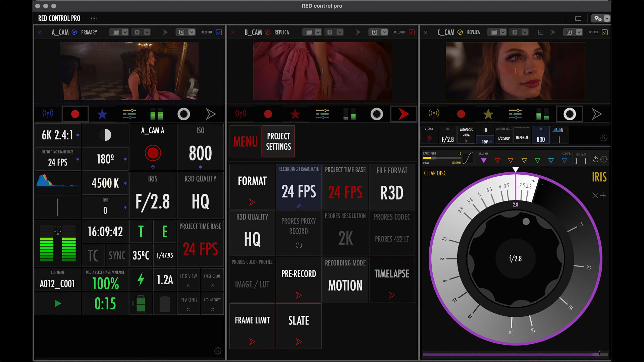This screenshot has width=644, height=362.
Task: Click the X plus icon under IRIS
Action: pos(599,195)
